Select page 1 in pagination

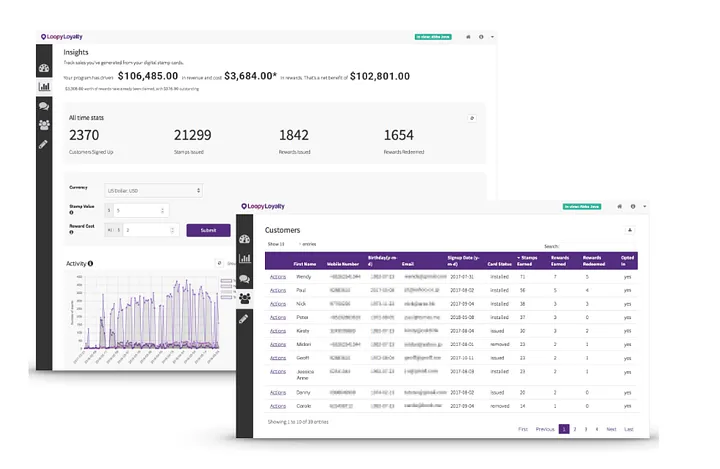pos(564,429)
